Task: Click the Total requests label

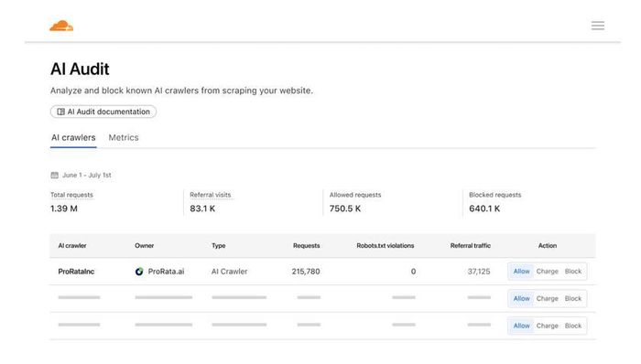Action: [x=71, y=195]
